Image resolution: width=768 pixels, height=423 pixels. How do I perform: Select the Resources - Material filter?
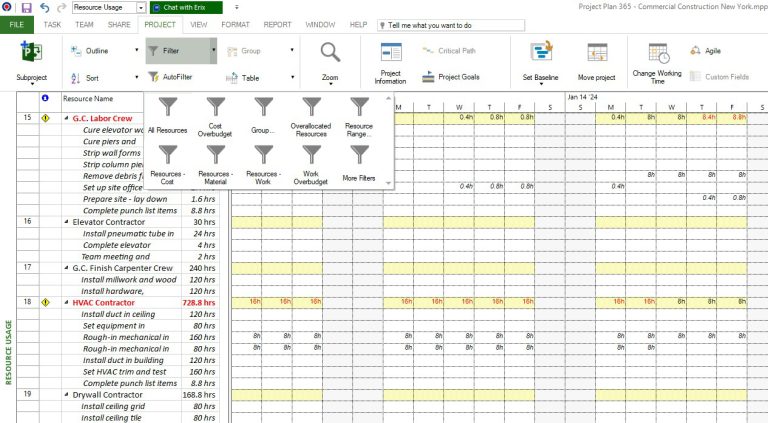coord(216,164)
